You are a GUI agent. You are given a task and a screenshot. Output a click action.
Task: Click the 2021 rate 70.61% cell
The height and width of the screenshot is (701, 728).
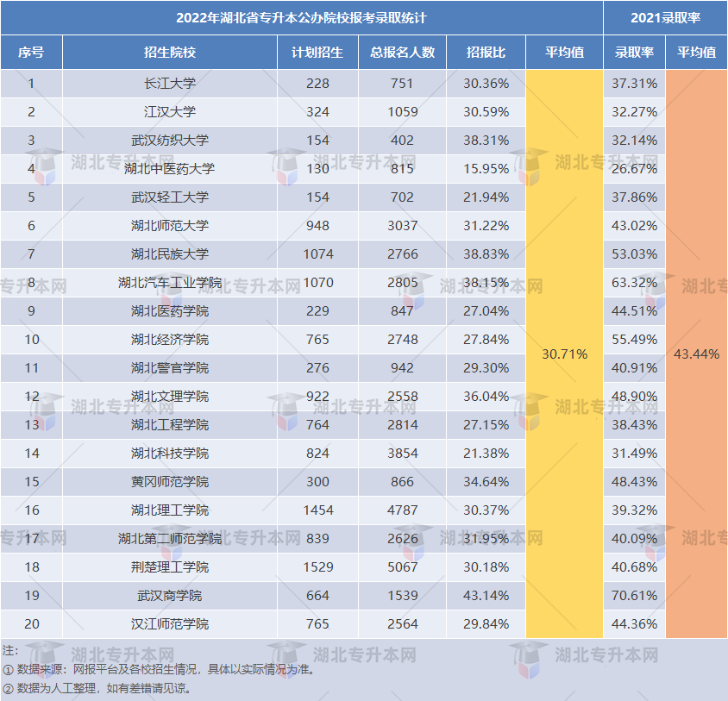click(634, 596)
